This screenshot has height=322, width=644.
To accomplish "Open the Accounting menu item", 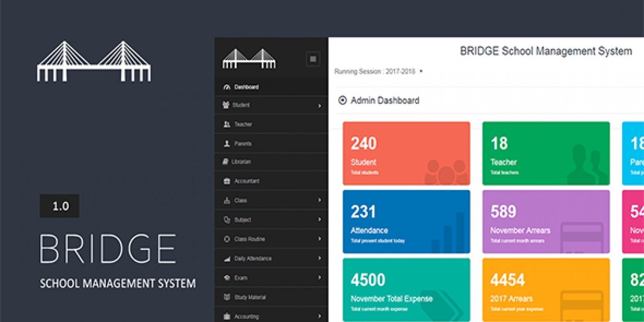I will click(271, 315).
